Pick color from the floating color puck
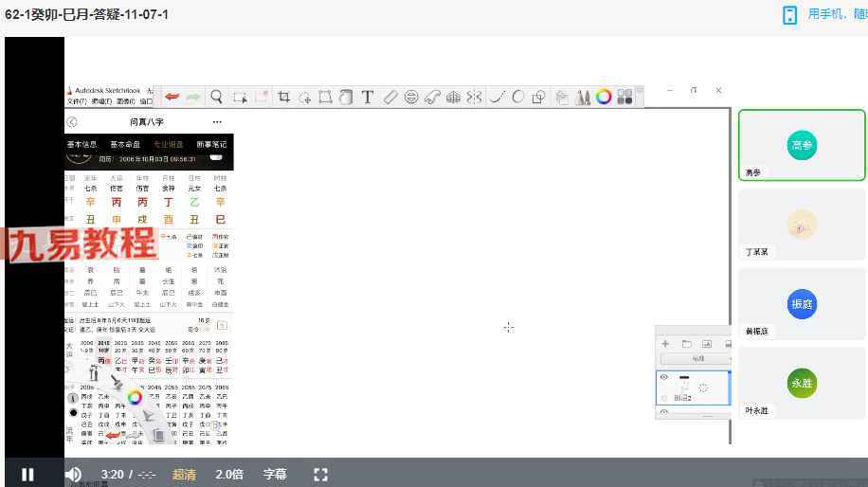 pyautogui.click(x=136, y=398)
